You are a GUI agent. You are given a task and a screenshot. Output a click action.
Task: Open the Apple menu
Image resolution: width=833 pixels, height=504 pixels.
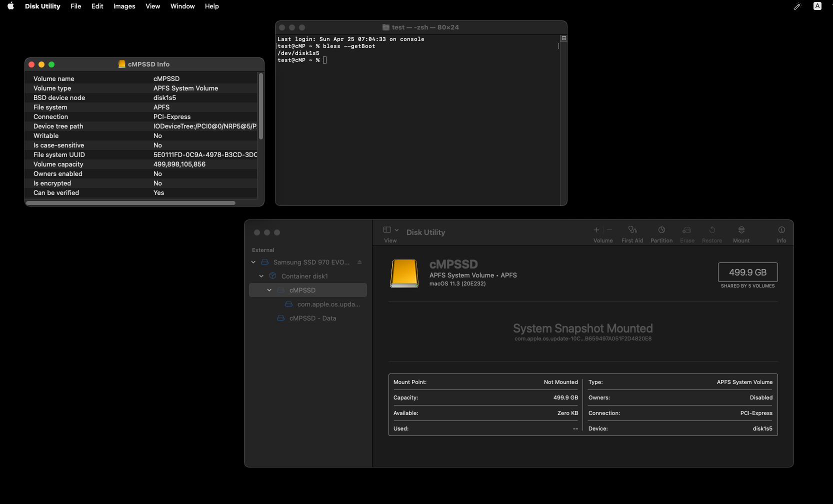(10, 6)
